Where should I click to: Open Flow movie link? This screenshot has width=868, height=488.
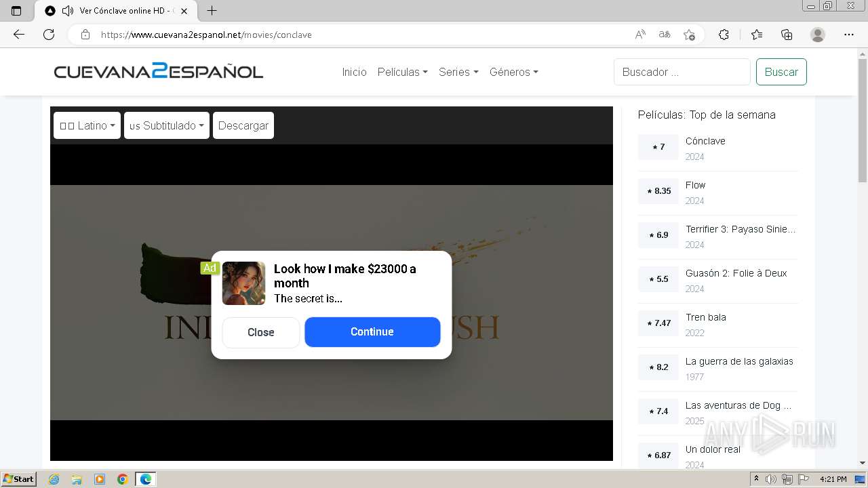click(x=695, y=185)
